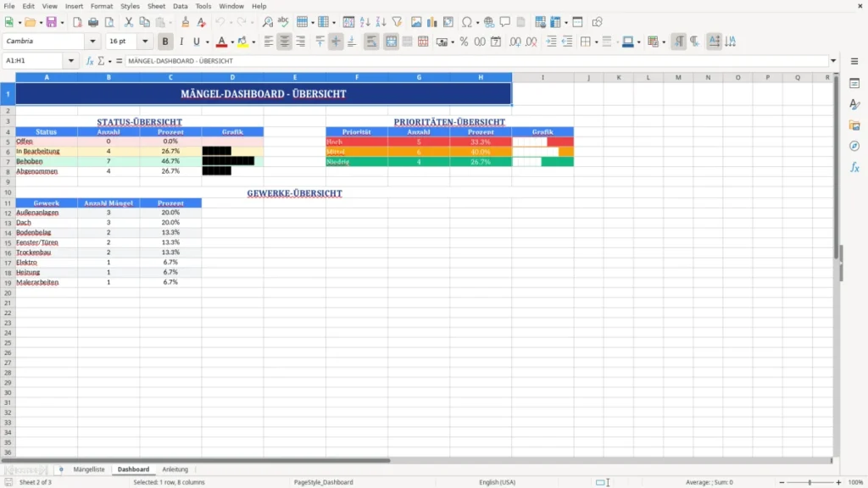Insert Image icon

click(416, 22)
